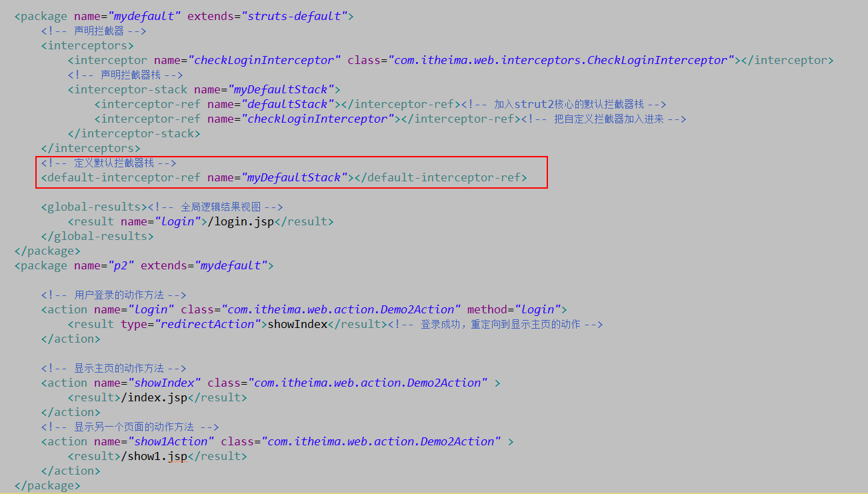Click the interceptor class com.itheima.web.interceptors.CheckLoginInterceptor

click(561, 60)
